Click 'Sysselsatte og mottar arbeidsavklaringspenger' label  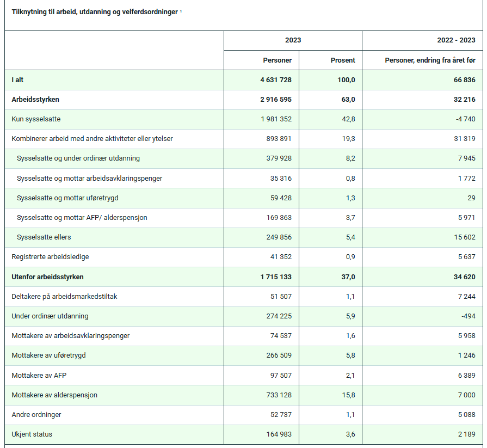click(89, 179)
